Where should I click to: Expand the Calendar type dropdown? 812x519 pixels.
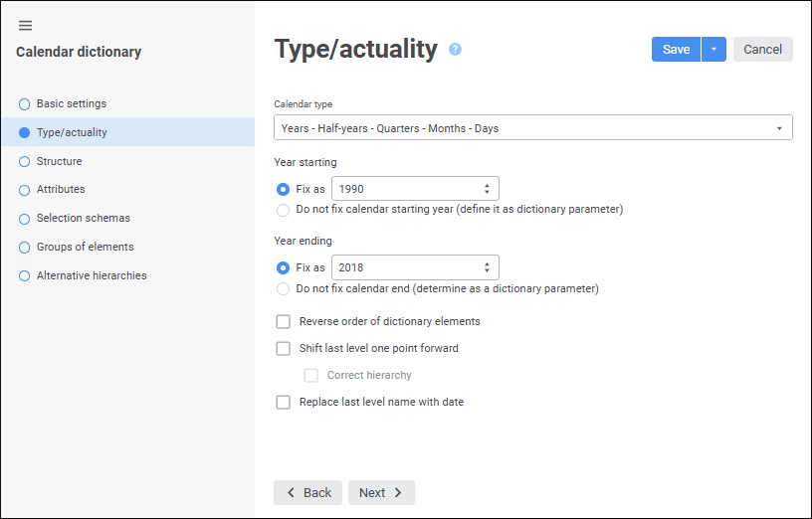pyautogui.click(x=532, y=128)
